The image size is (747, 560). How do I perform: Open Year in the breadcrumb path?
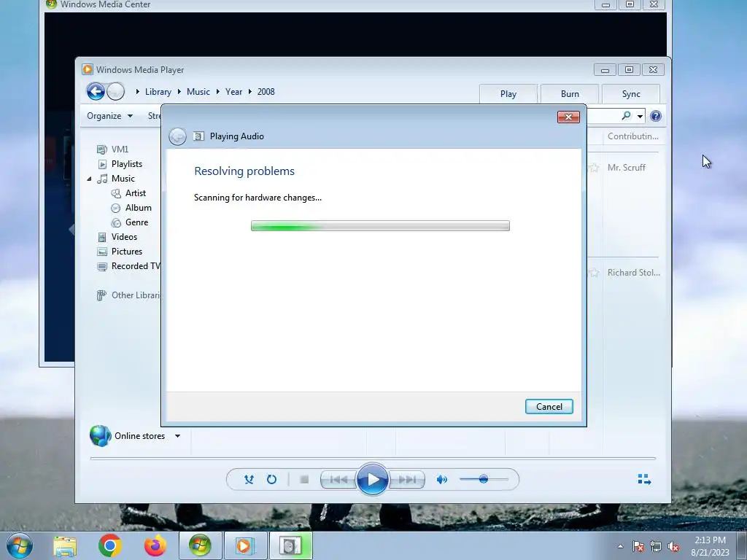tap(233, 92)
